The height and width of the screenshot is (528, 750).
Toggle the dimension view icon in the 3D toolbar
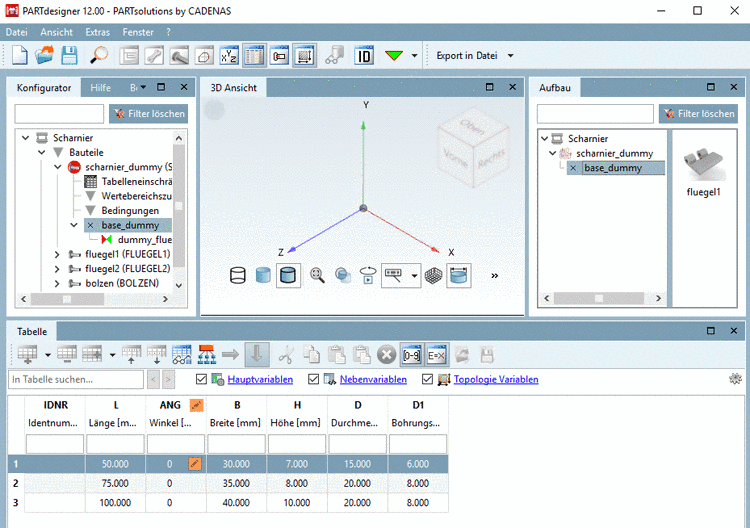[459, 275]
